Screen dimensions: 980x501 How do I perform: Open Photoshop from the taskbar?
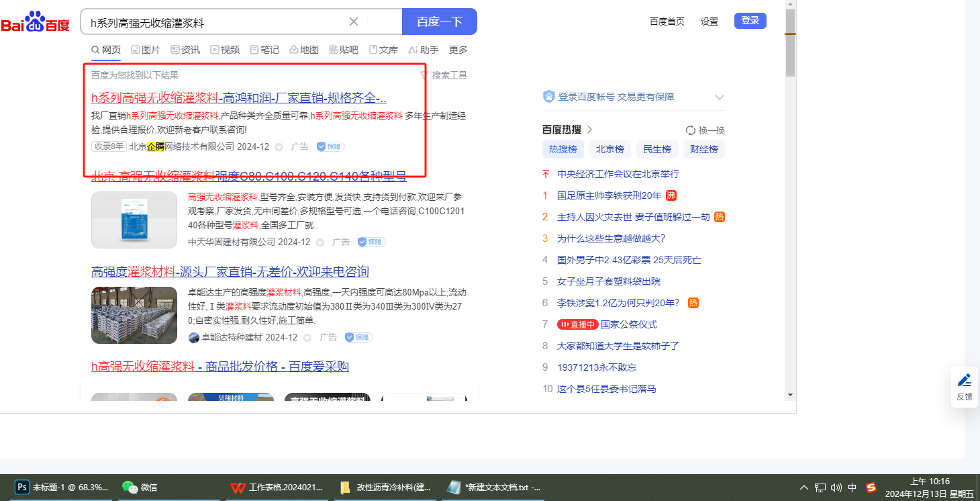point(22,488)
